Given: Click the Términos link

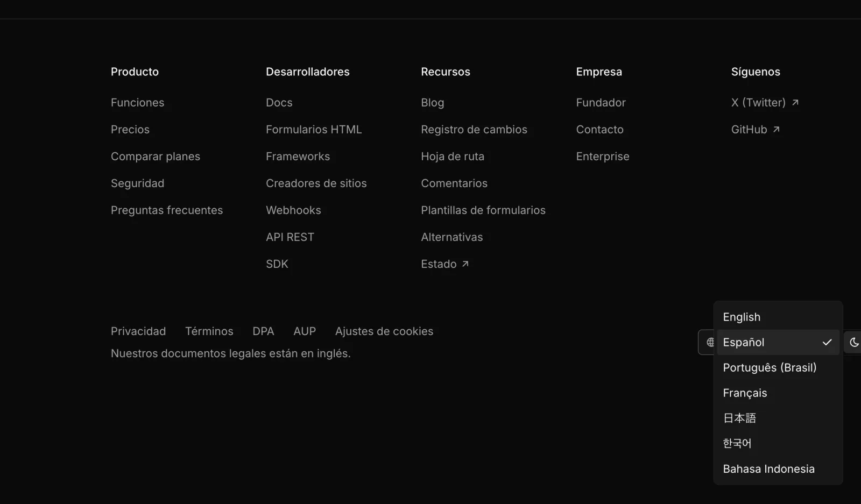Looking at the screenshot, I should (x=209, y=331).
